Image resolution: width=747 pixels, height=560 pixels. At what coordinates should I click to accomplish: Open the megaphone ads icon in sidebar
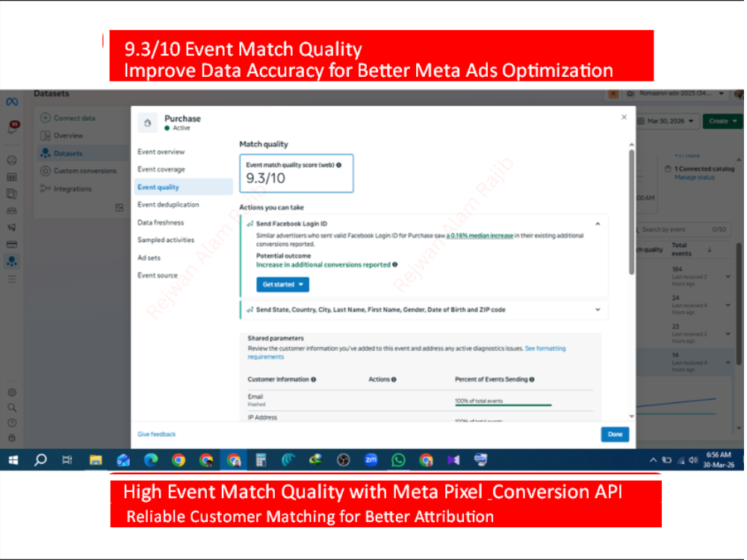pyautogui.click(x=12, y=228)
